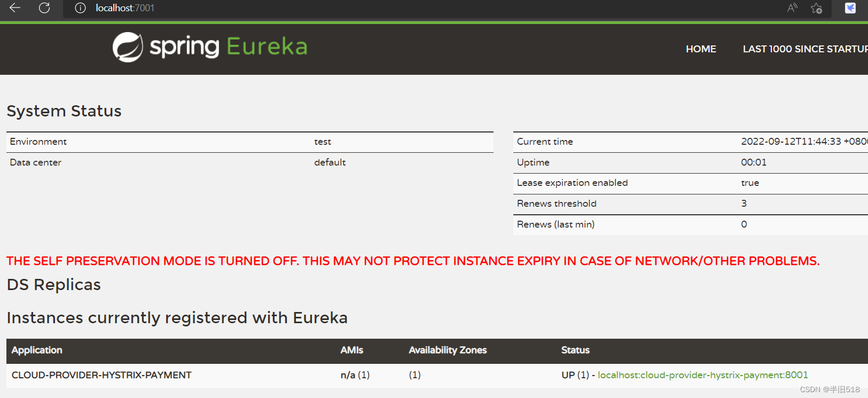Go back using the browser back arrow
Image resolution: width=868 pixels, height=398 pixels.
[15, 7]
